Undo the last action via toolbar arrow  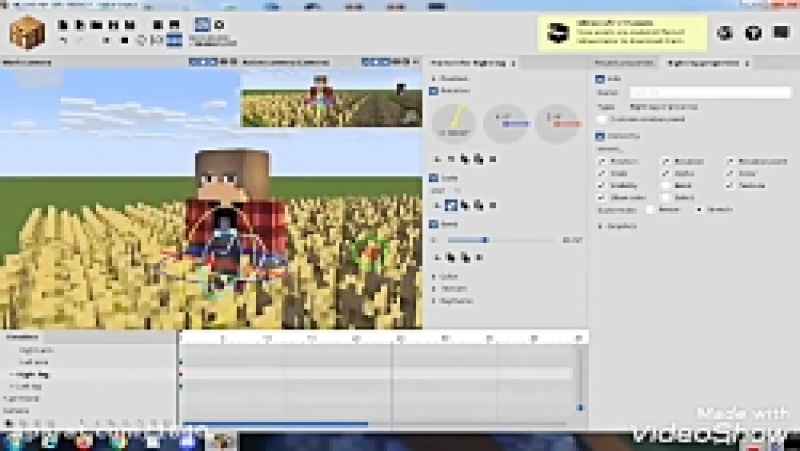pos(63,40)
